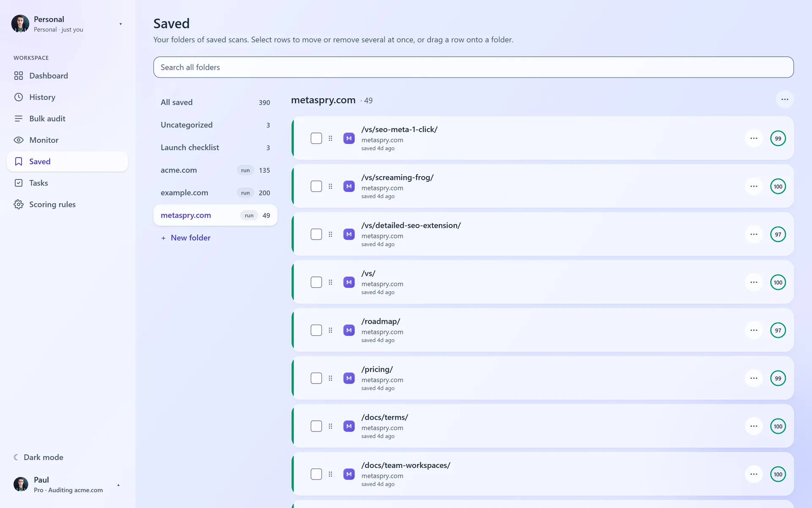Open more options for /docs/terms/ row

pos(754,426)
